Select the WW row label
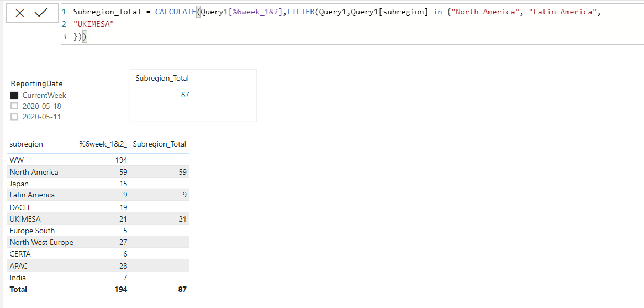644x308 pixels. pyautogui.click(x=16, y=160)
